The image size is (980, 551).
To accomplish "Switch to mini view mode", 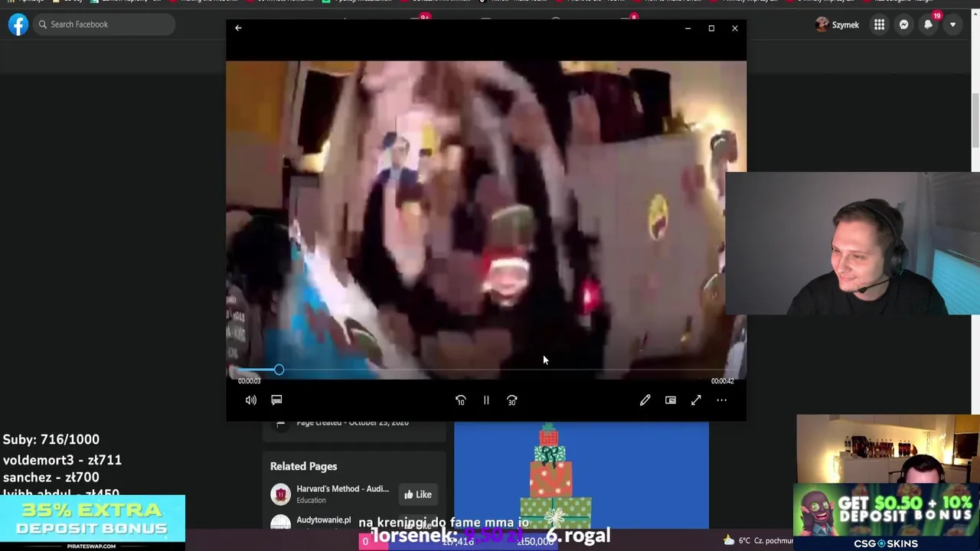I will tap(671, 400).
